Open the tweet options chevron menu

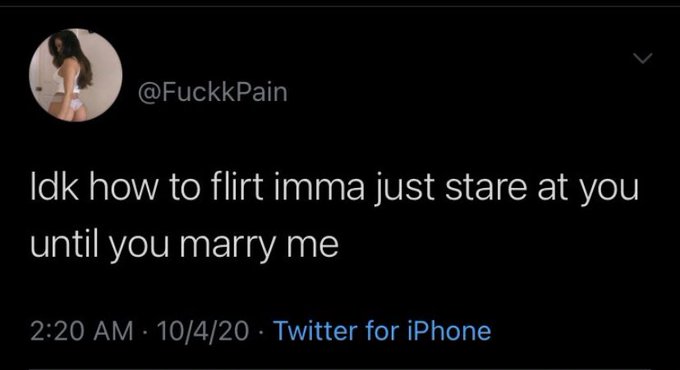[642, 58]
